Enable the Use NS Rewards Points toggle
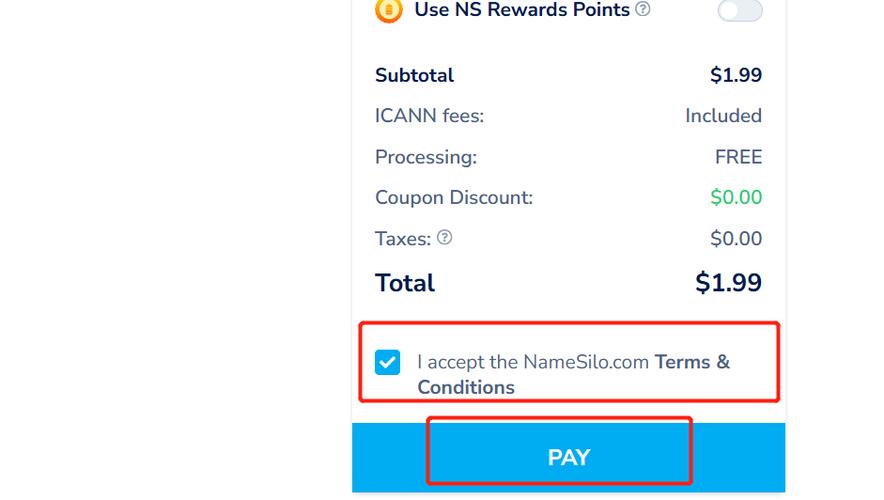The height and width of the screenshot is (500, 884). (x=740, y=10)
